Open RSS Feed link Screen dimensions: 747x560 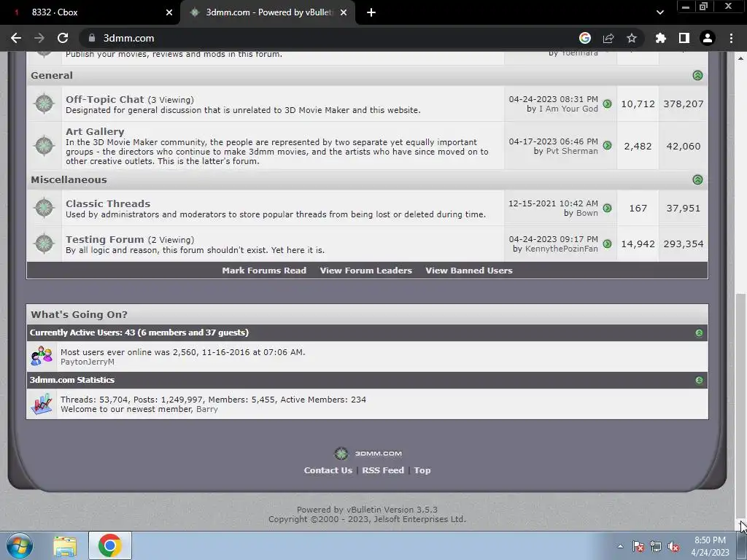(383, 470)
